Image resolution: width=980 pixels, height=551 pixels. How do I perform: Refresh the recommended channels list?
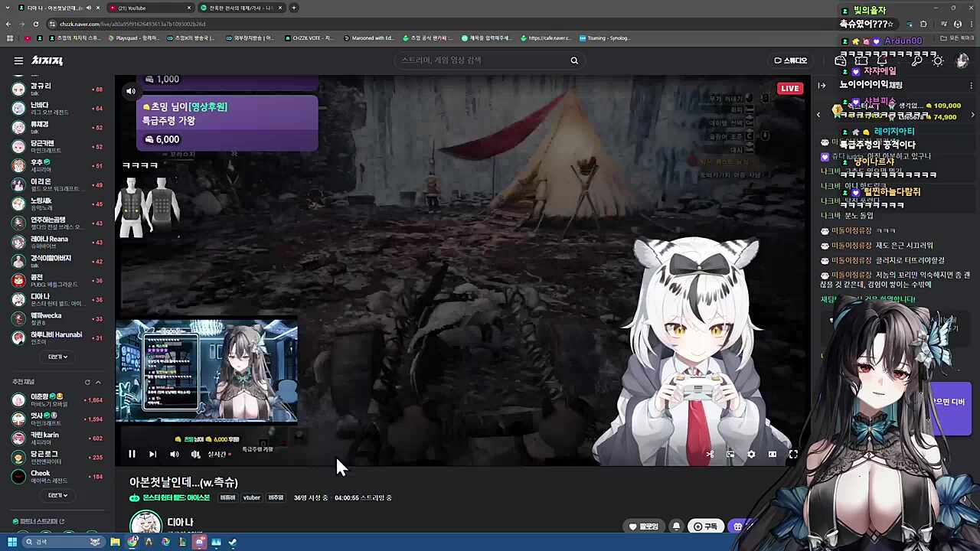(x=87, y=382)
